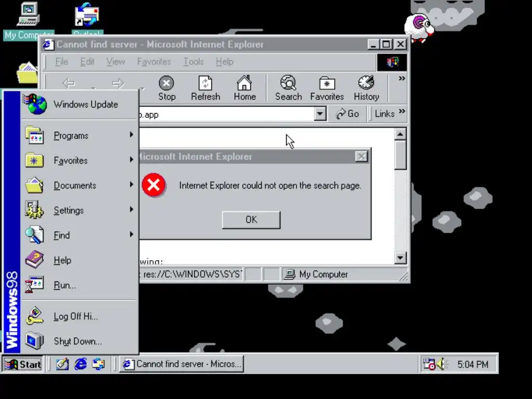Open the address bar dropdown arrow
The image size is (532, 399).
pos(320,114)
